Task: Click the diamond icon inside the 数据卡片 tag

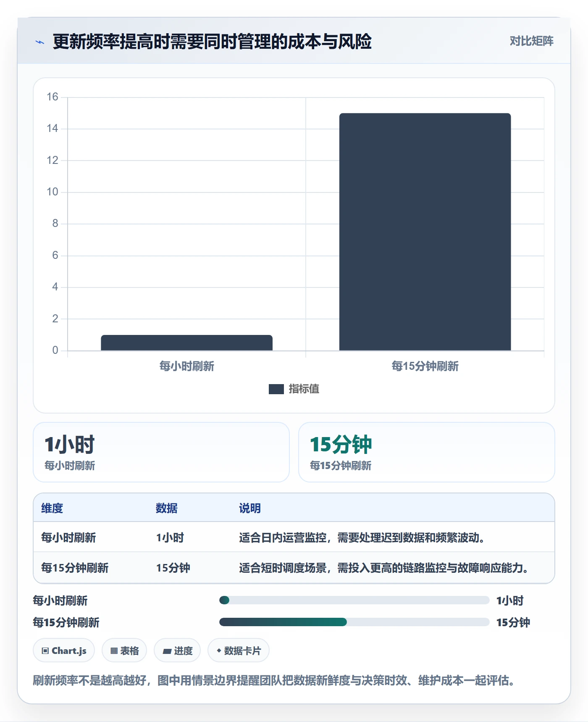Action: tap(219, 651)
